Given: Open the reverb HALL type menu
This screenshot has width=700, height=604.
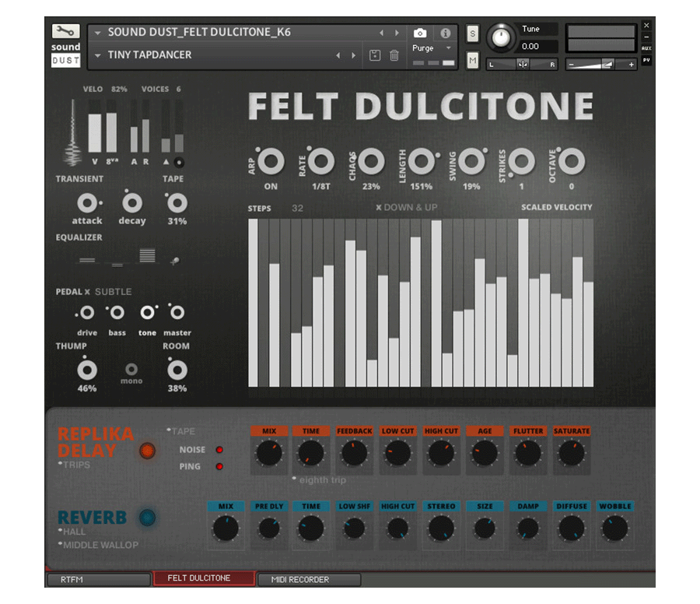Looking at the screenshot, I should tap(72, 532).
